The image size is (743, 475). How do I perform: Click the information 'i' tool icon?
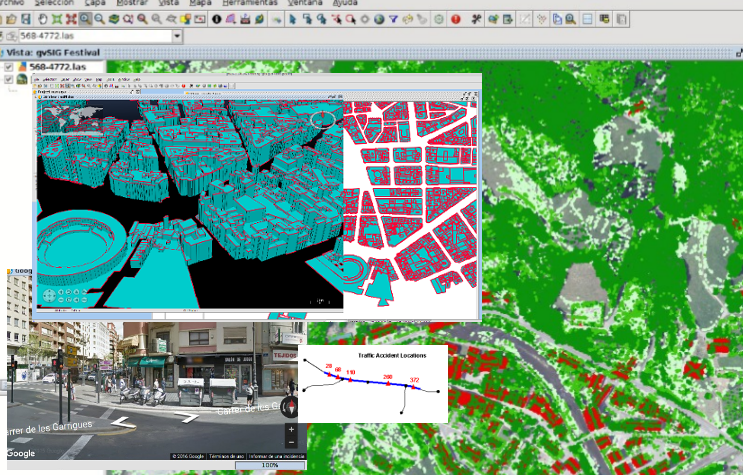point(216,18)
